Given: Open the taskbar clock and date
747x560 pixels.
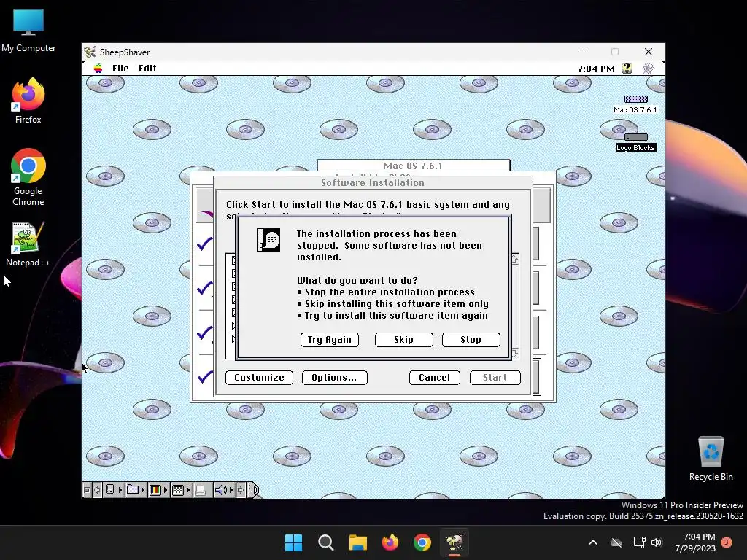Looking at the screenshot, I should click(695, 542).
